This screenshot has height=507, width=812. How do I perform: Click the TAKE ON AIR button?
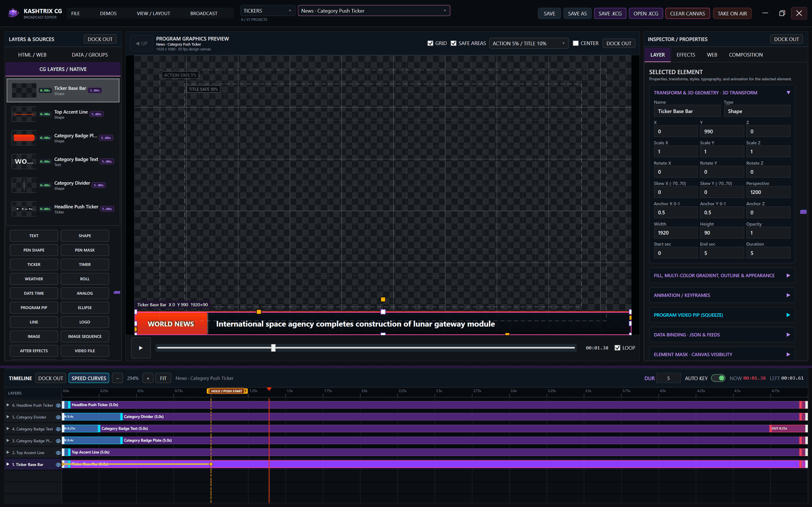tap(732, 14)
